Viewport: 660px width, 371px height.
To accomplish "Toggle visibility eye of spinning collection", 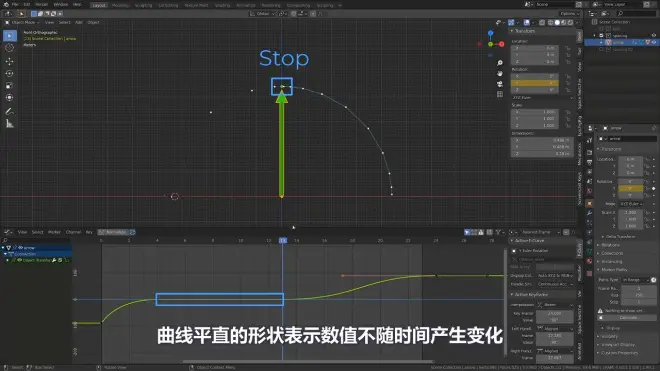I will 654,36.
